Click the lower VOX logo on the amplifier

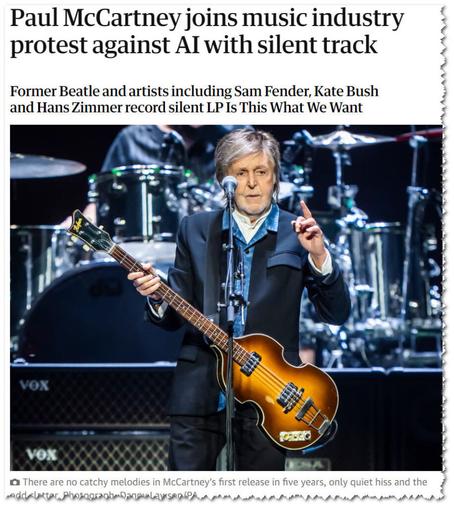(x=41, y=454)
